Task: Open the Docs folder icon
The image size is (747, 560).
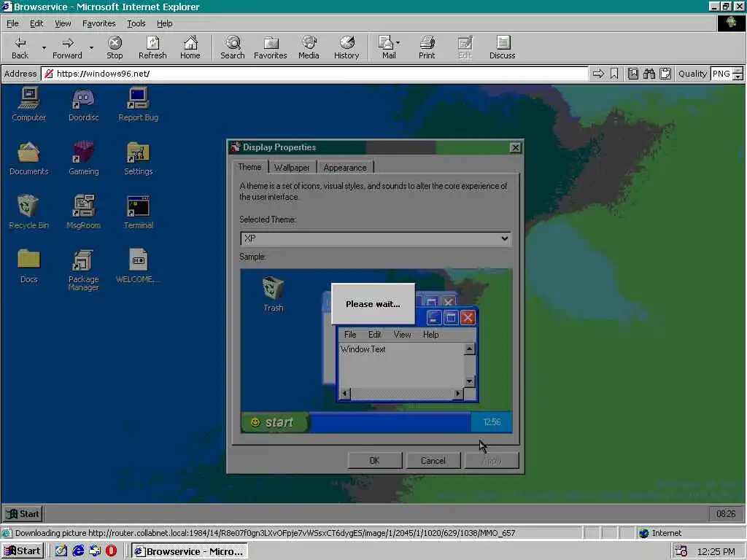Action: 28,265
